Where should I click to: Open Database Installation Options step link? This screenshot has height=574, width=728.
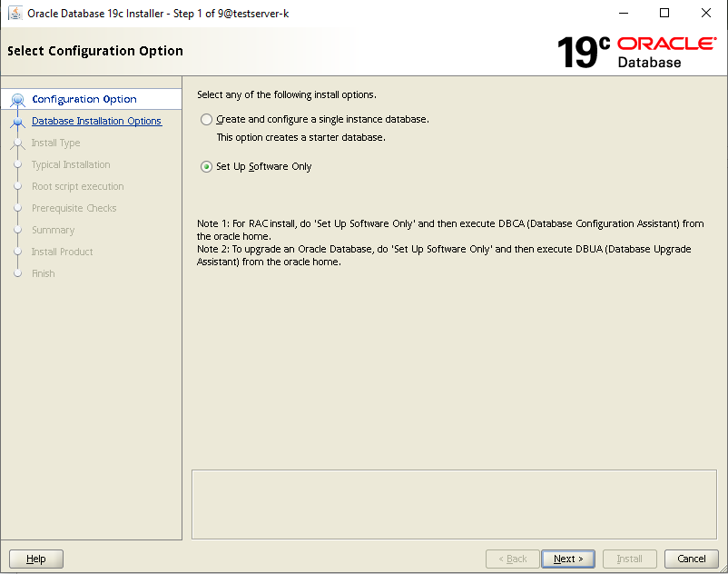96,121
